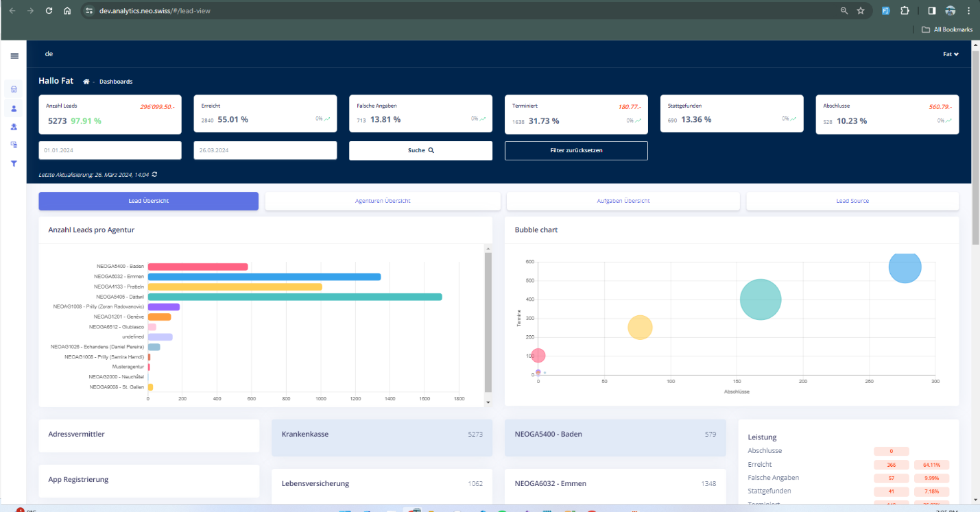Switch to Lead Source tab

click(852, 201)
